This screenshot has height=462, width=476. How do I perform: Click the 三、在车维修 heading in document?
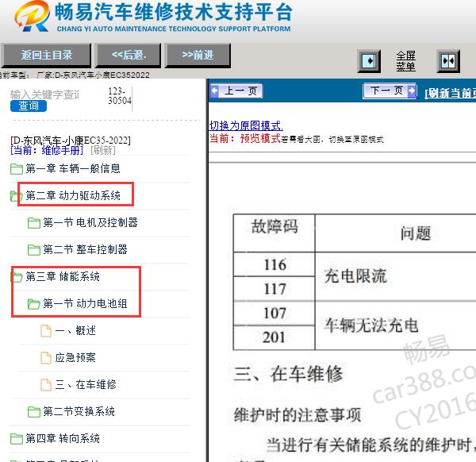click(289, 374)
